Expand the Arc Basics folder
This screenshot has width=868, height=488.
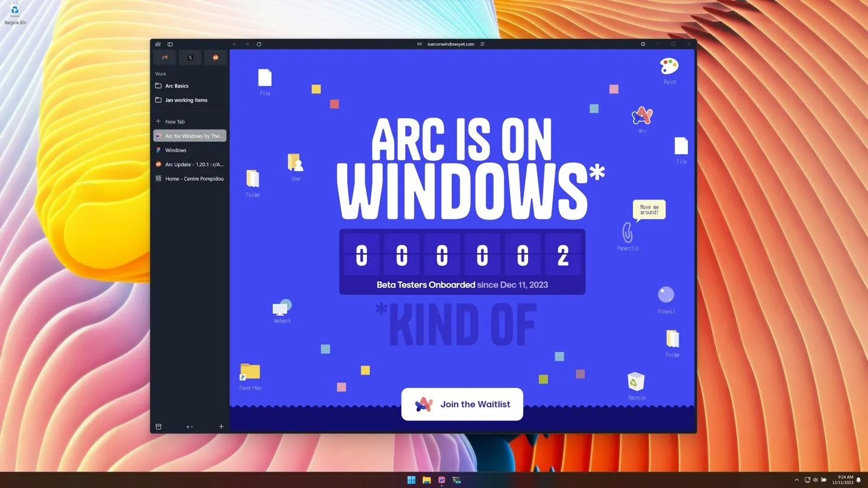pos(177,86)
